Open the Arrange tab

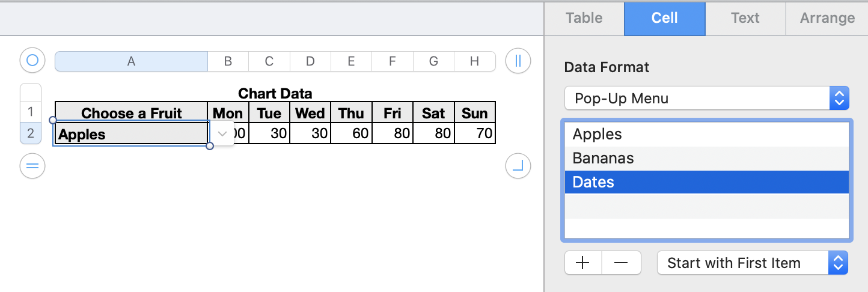click(827, 18)
